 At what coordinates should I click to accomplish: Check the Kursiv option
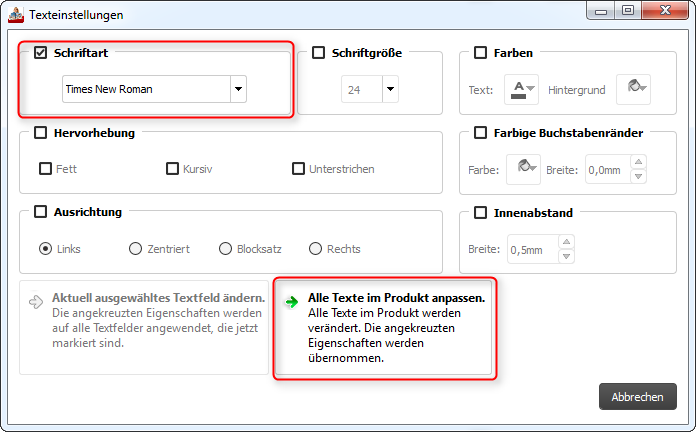click(172, 169)
